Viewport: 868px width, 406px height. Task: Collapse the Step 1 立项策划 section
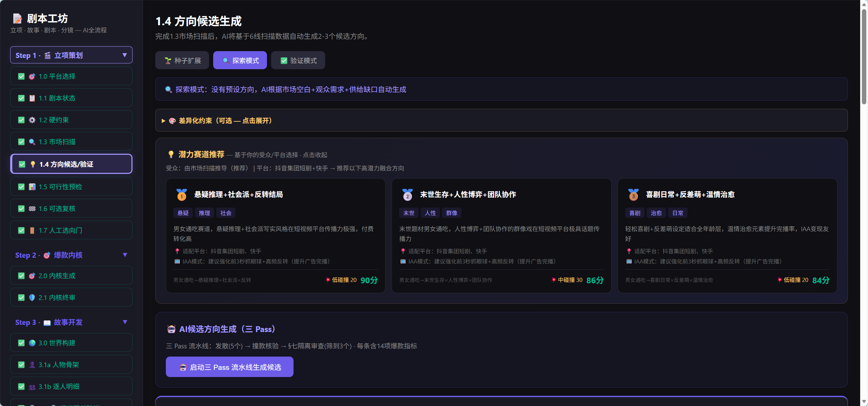[71, 55]
